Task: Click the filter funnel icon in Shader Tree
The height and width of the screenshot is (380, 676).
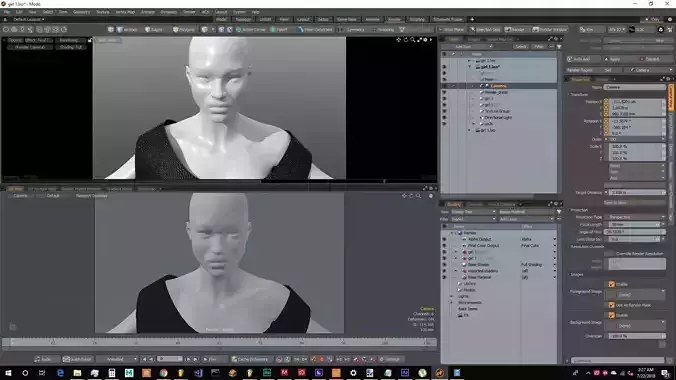Action: coord(559,212)
